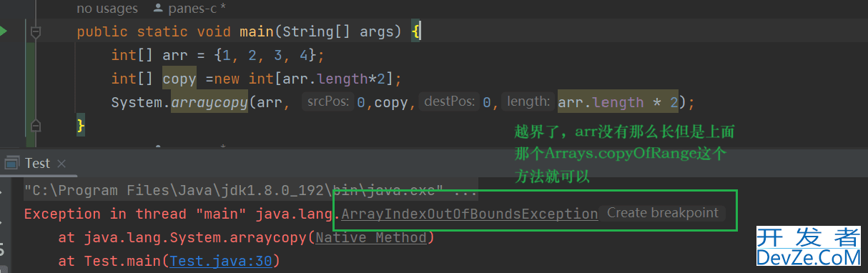The width and height of the screenshot is (868, 273).
Task: Toggle the fold marker beside the closing brace
Action: coord(36,126)
